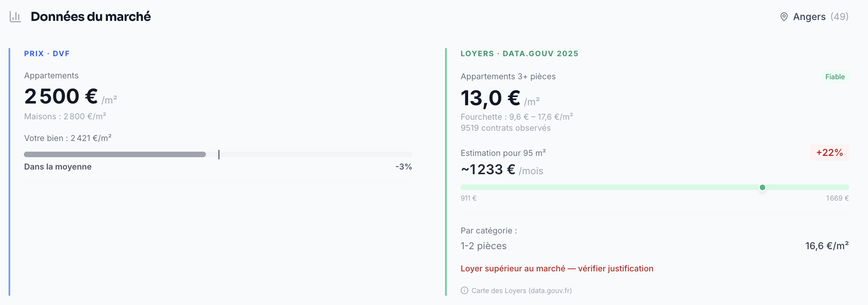Screen dimensions: 868x305
Task: Click the 16,6 €/m² category value
Action: [x=827, y=246]
